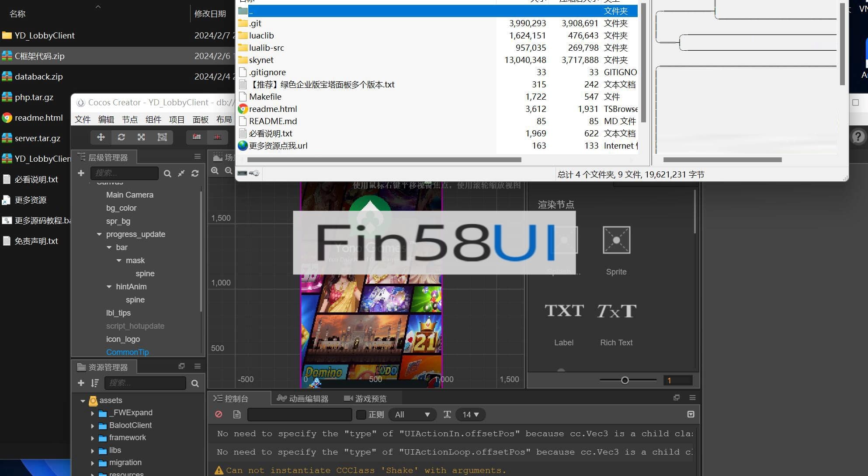Click the assets search field
The width and height of the screenshot is (868, 476).
click(x=145, y=383)
